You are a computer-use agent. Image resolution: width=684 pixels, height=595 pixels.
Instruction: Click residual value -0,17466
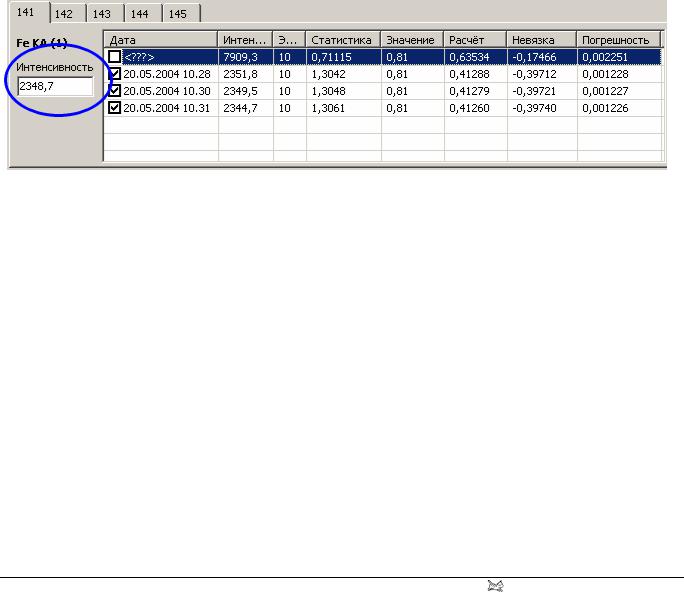[x=534, y=57]
